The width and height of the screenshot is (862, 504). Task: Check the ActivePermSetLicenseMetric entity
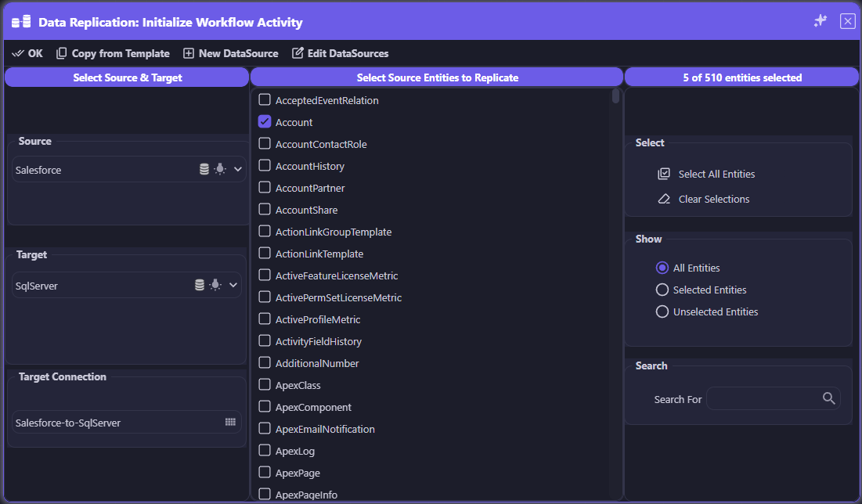(x=265, y=297)
